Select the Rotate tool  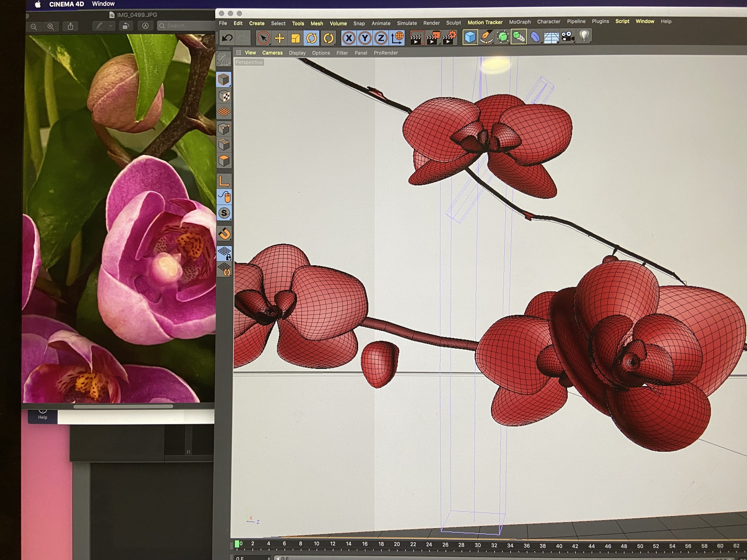pyautogui.click(x=311, y=38)
